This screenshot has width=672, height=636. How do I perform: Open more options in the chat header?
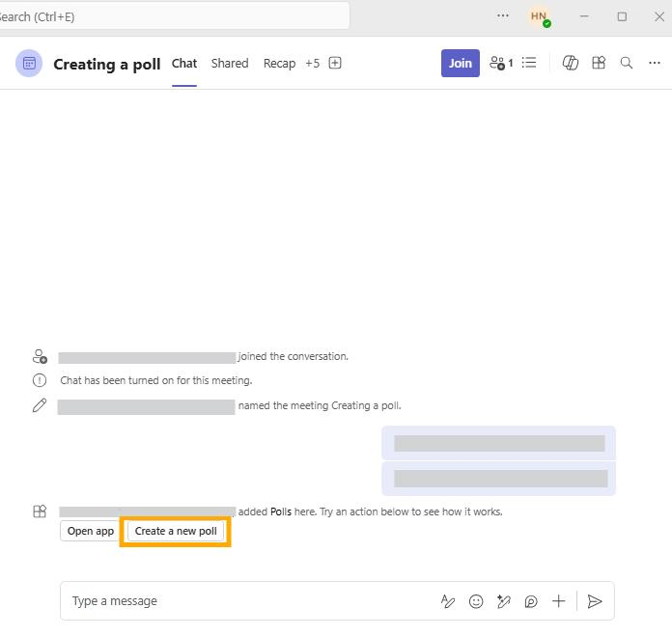point(654,63)
